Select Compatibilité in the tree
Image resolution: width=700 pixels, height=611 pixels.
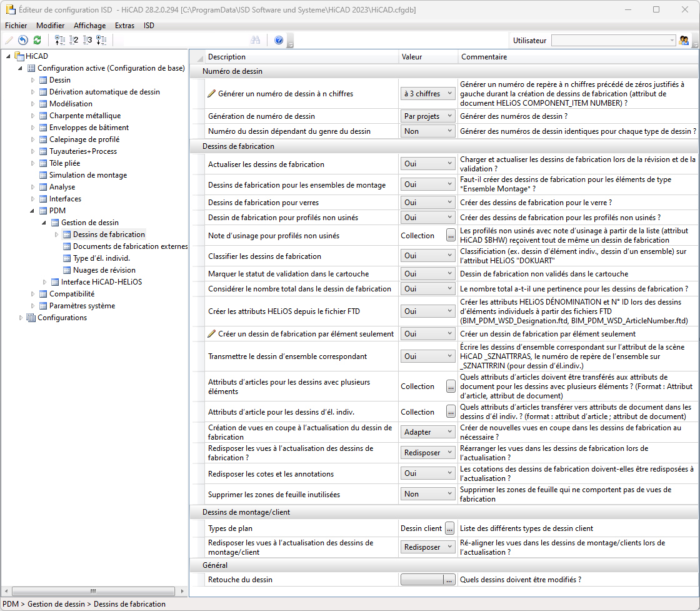point(72,294)
